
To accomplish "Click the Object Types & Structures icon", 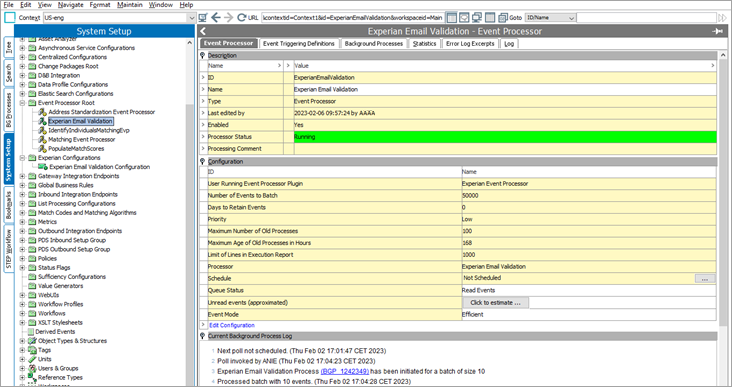I will point(32,341).
